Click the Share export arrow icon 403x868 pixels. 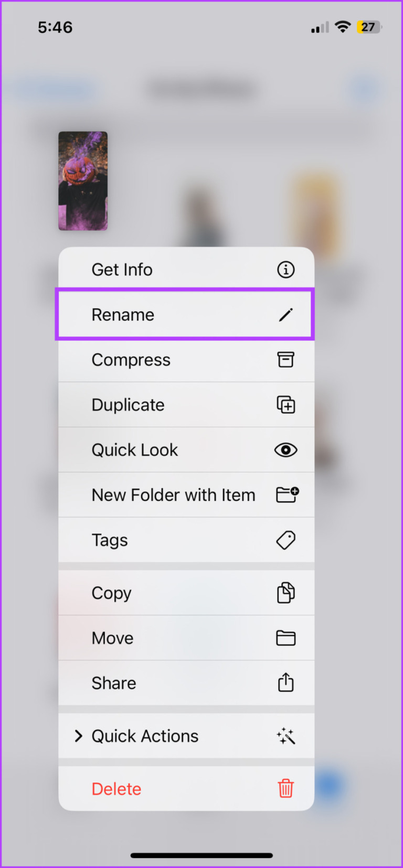pyautogui.click(x=285, y=682)
